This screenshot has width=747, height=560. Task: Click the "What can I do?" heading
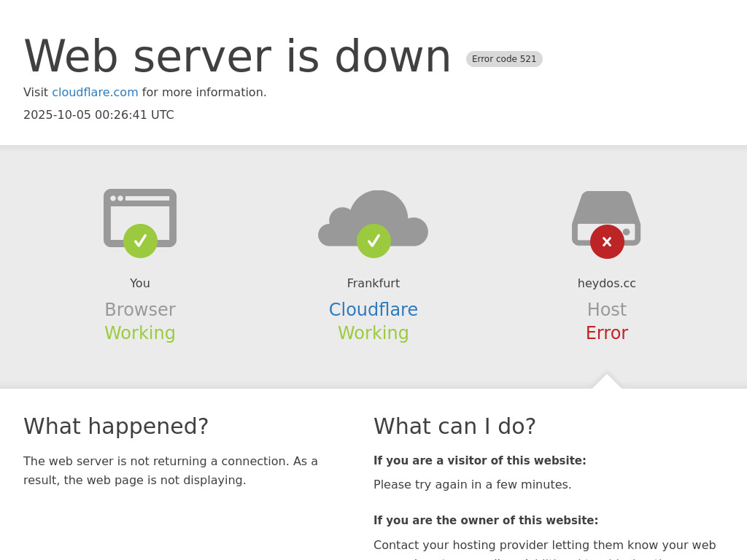click(454, 427)
